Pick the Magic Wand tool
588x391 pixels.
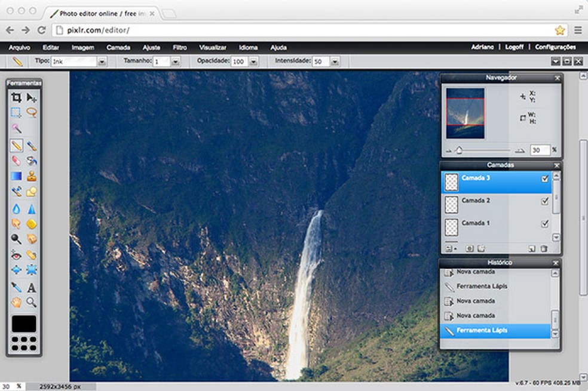17,128
